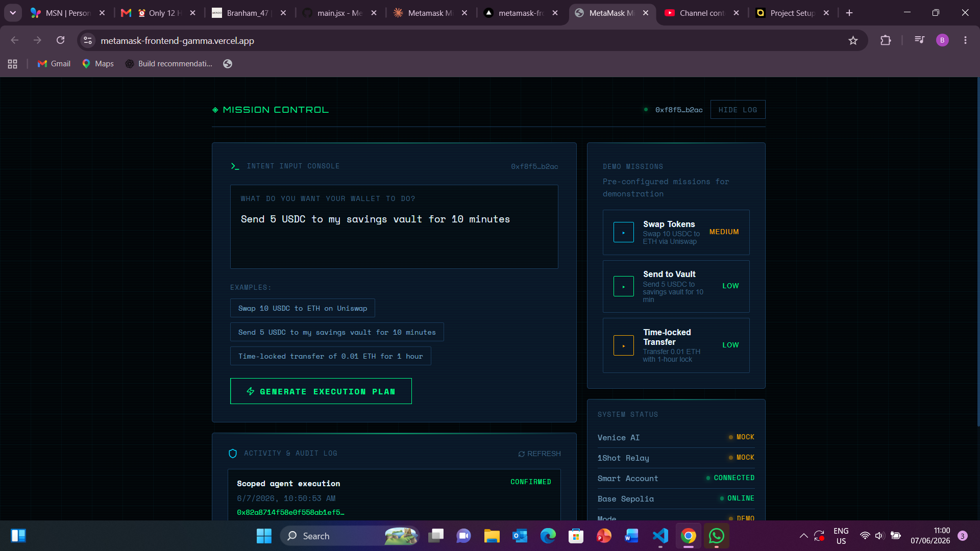Open the Gmail bookmark
This screenshot has width=980, height=551.
point(54,64)
